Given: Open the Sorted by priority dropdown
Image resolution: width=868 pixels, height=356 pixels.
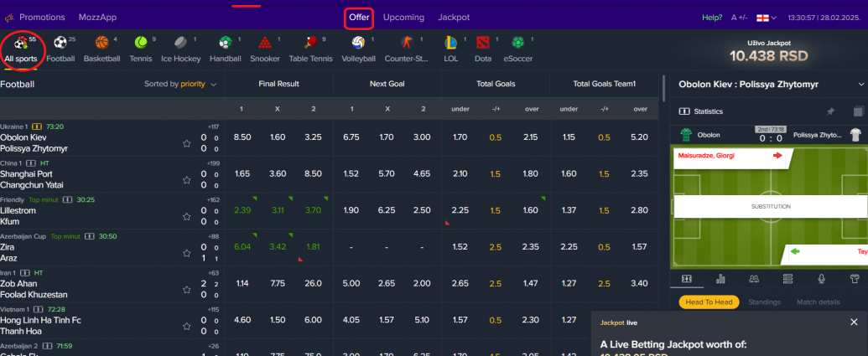Looking at the screenshot, I should pos(180,84).
